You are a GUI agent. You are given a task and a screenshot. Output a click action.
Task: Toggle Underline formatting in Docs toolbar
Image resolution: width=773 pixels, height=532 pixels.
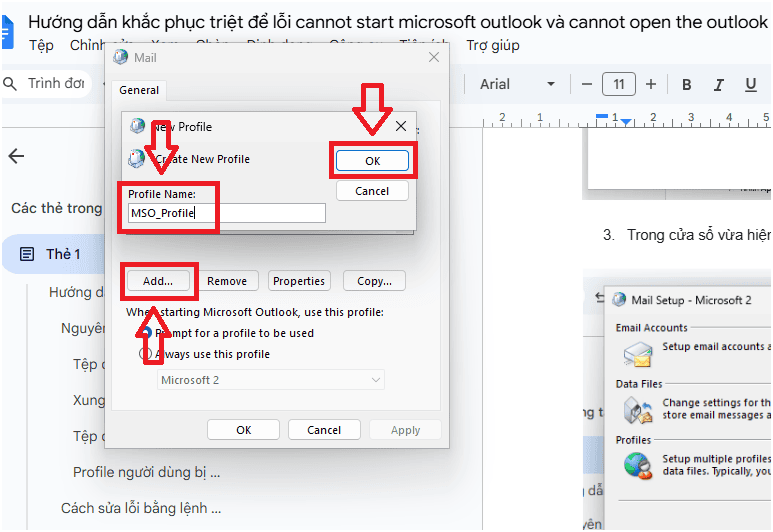click(750, 85)
